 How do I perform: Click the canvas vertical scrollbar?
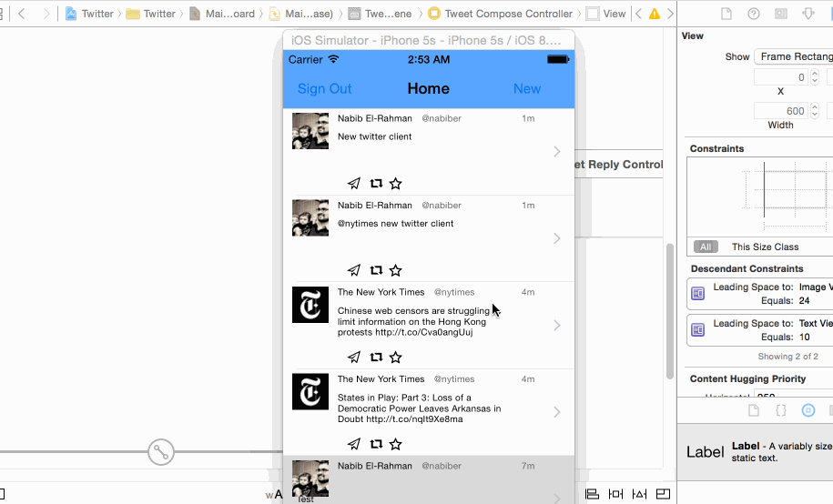(670, 311)
